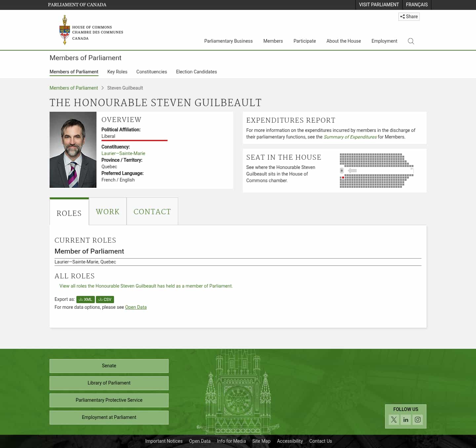Screen dimensions: 476x448
Task: Open Summary of Expenditures link
Action: click(x=350, y=137)
